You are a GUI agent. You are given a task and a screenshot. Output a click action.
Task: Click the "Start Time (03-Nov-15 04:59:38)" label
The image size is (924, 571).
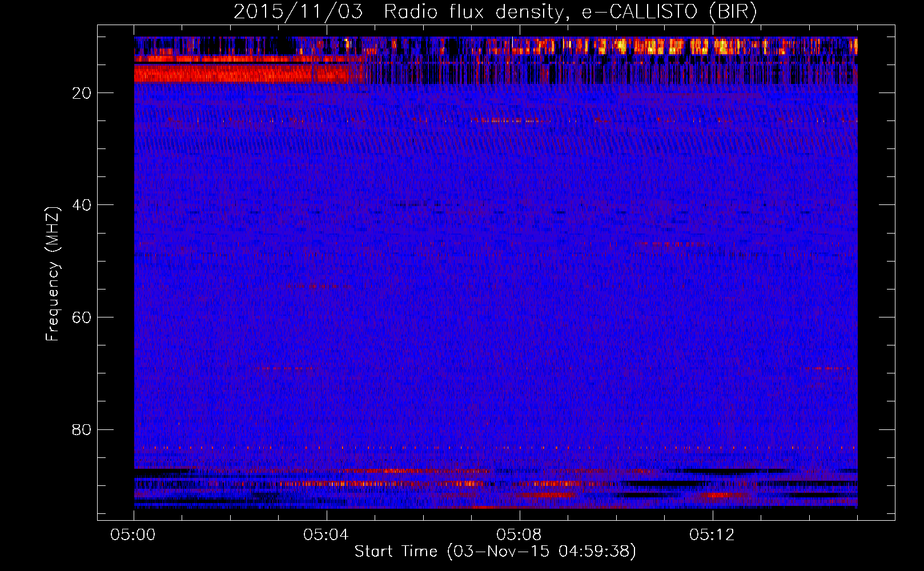click(495, 552)
